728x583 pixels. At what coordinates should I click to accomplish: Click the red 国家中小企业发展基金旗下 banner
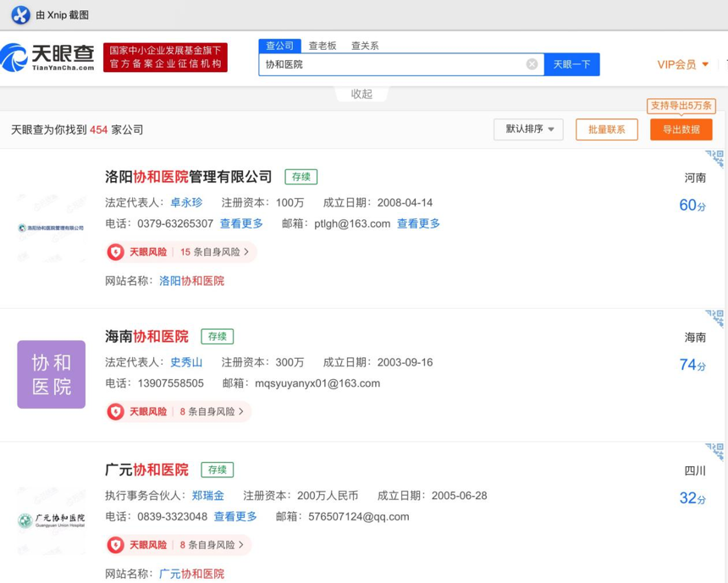click(x=165, y=58)
